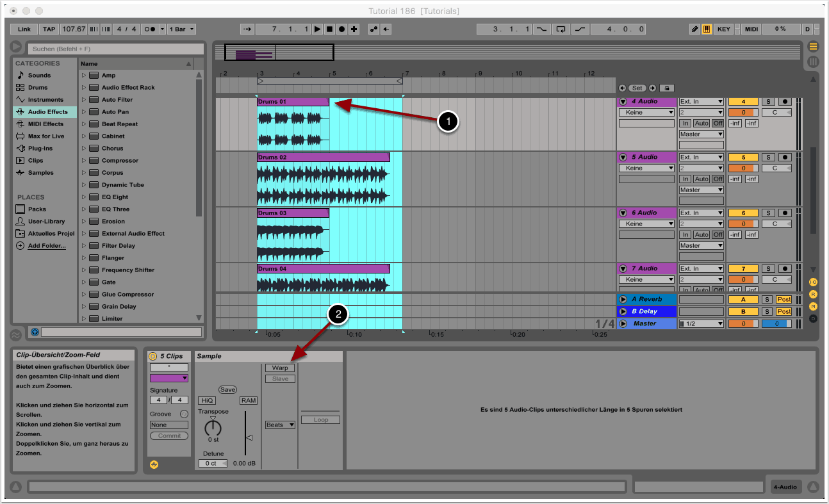Open the Samples browser category
Screen dimensions: 829x504
[x=40, y=173]
